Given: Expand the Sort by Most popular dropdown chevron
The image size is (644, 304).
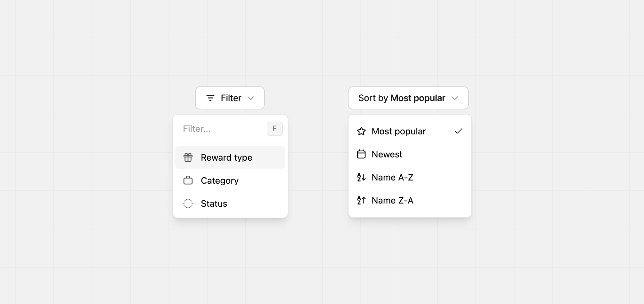Looking at the screenshot, I should click(x=455, y=98).
